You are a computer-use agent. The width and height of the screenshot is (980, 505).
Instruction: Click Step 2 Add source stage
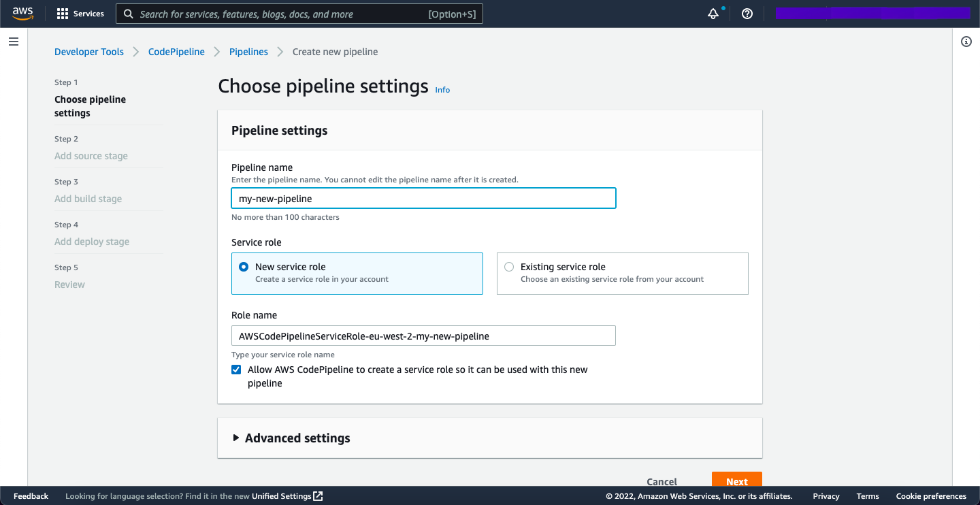[91, 156]
